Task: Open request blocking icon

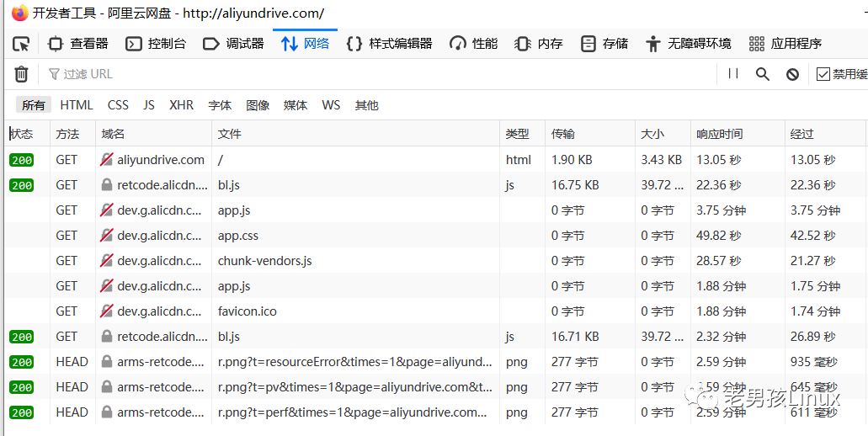Action: (x=793, y=74)
